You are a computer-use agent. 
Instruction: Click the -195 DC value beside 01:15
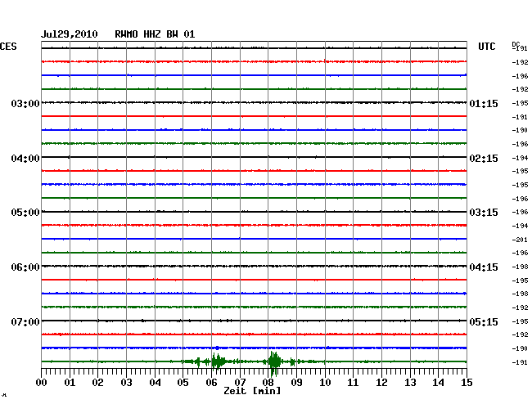(x=520, y=103)
